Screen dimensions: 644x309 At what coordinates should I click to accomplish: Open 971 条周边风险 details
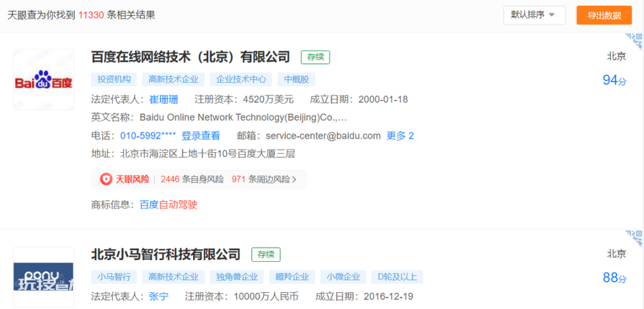(x=261, y=179)
